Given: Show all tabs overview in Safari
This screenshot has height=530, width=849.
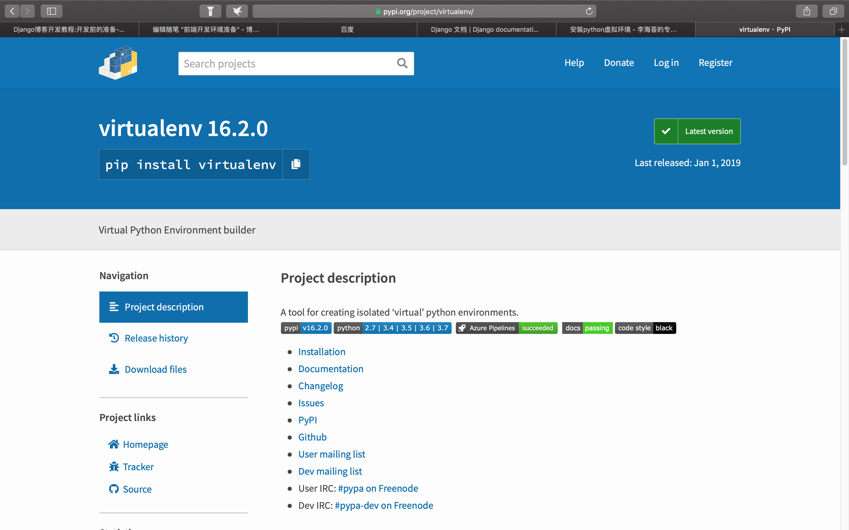Looking at the screenshot, I should [x=833, y=11].
